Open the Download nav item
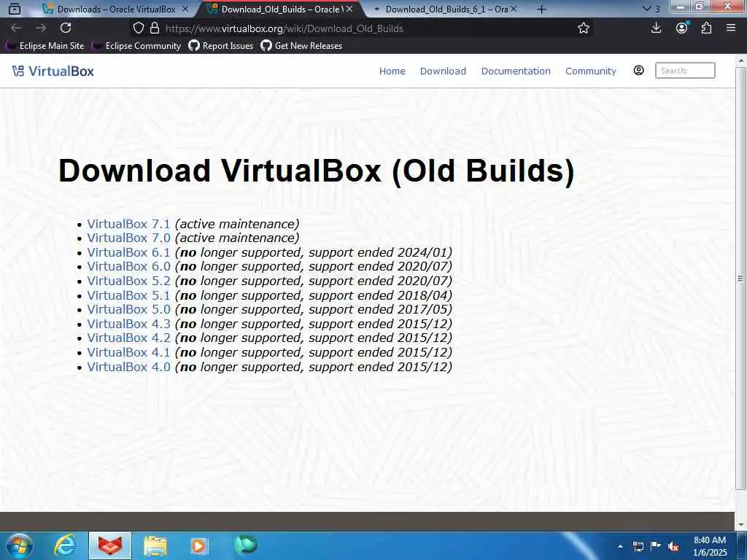Viewport: 747px width, 560px height. 443,71
